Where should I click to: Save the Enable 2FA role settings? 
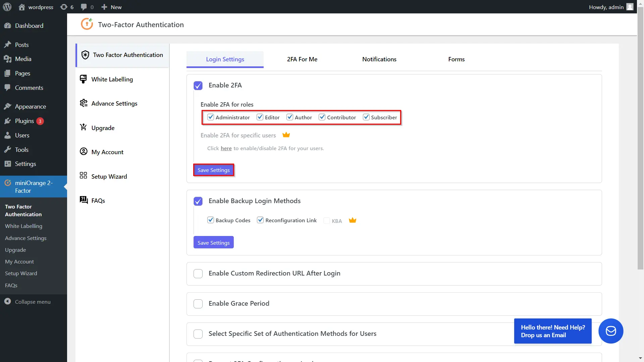coord(214,170)
